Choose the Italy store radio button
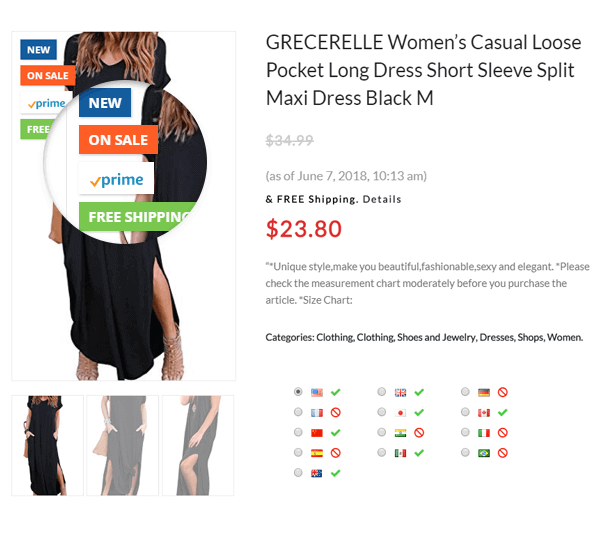The width and height of the screenshot is (610, 534). (x=465, y=432)
